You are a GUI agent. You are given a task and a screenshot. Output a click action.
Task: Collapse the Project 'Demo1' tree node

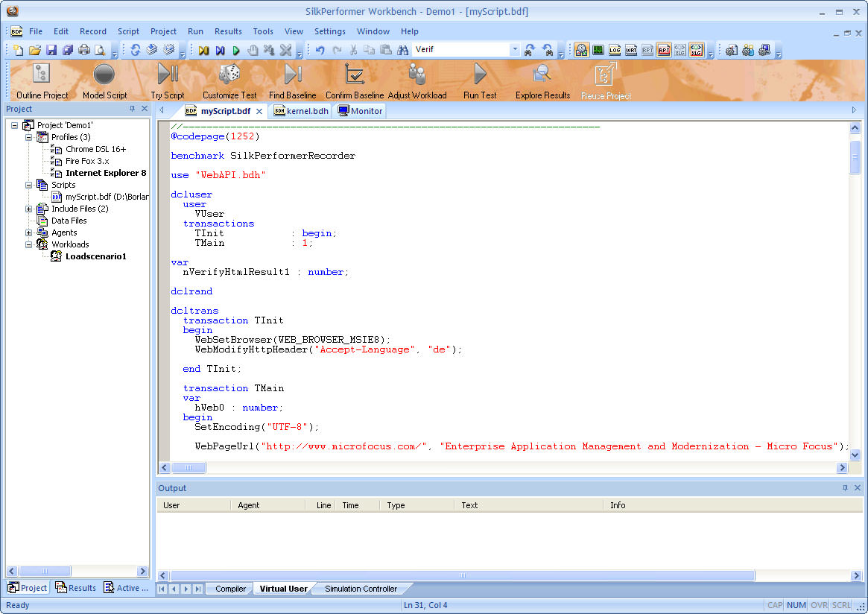pos(15,126)
